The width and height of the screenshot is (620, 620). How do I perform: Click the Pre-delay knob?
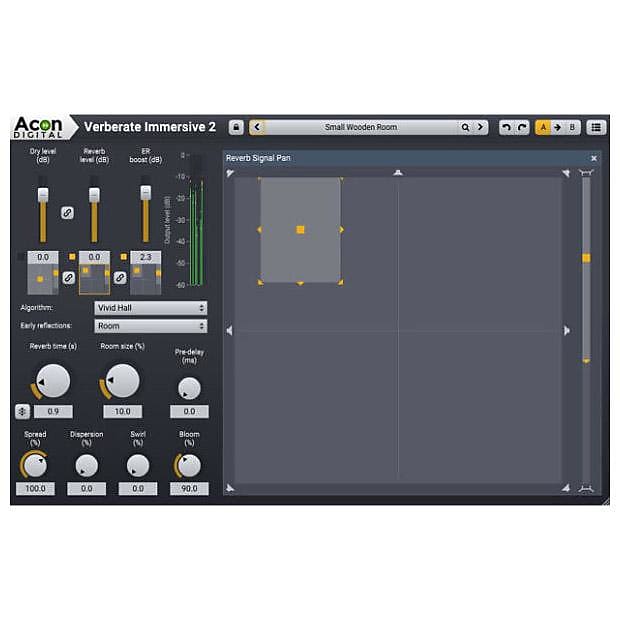coord(189,389)
